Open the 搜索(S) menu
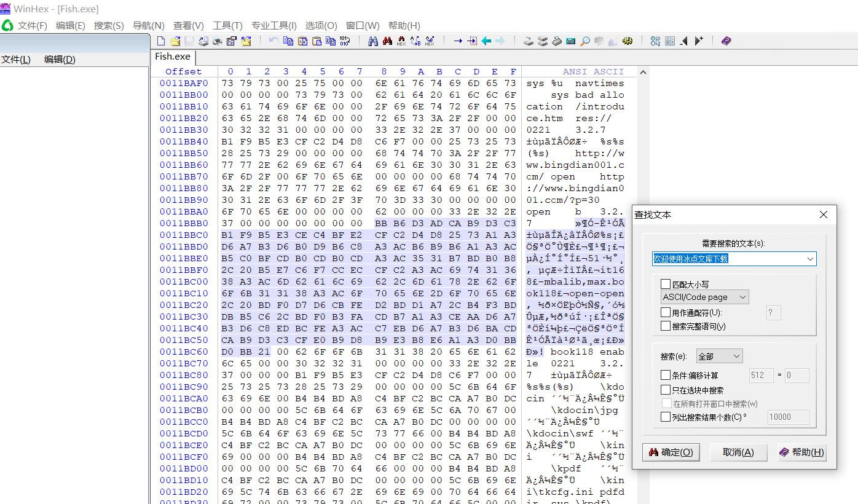Viewport: 858px width, 504px height. pyautogui.click(x=109, y=25)
